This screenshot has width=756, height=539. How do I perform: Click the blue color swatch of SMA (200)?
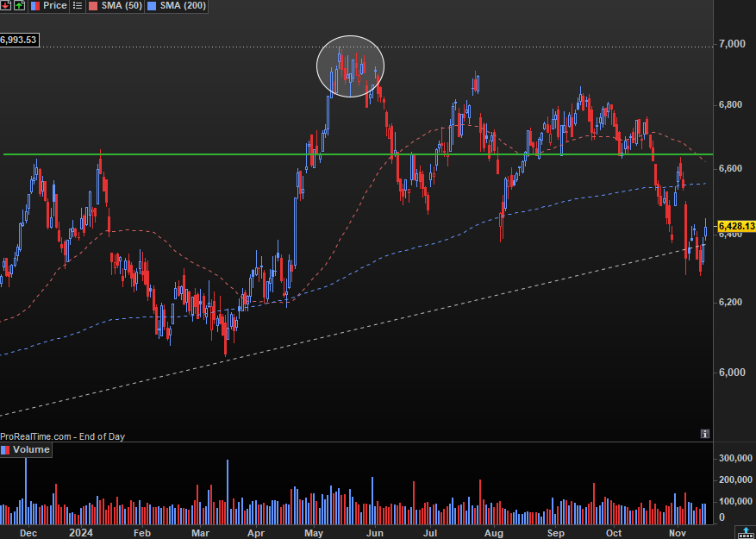point(153,6)
